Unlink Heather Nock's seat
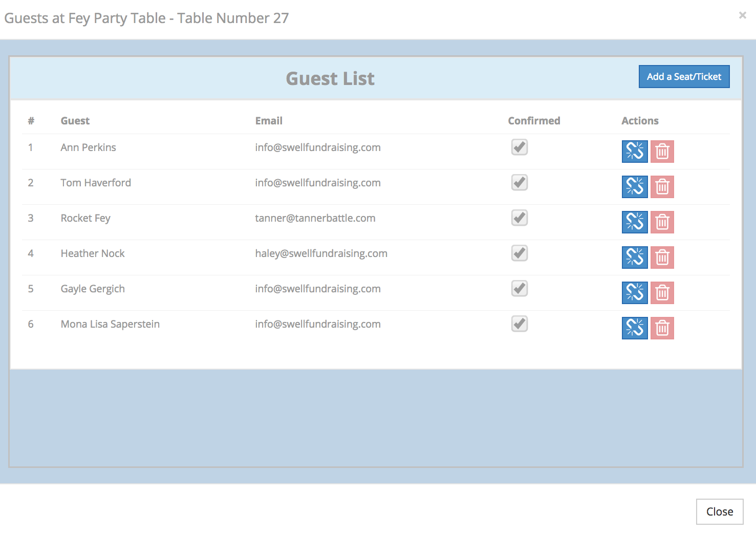Image resolution: width=756 pixels, height=535 pixels. [x=634, y=258]
